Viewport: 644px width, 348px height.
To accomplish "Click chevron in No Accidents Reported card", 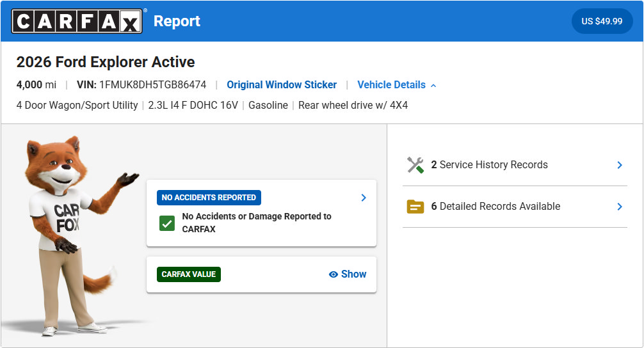I will tap(364, 198).
